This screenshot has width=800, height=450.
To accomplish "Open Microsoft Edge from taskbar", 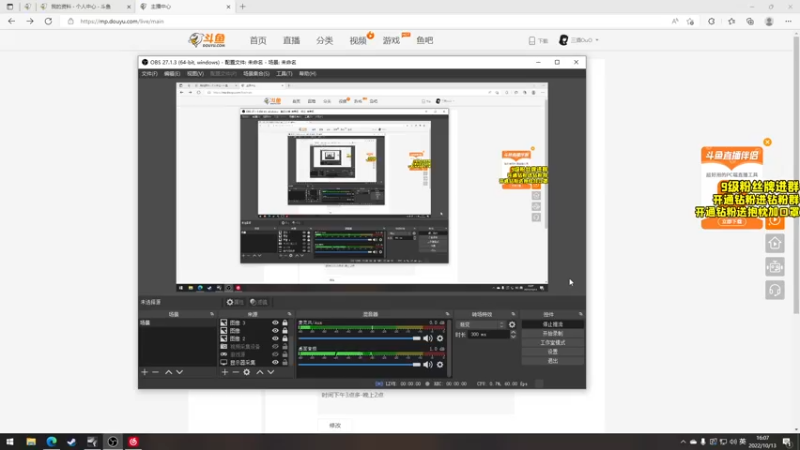I will 52,441.
